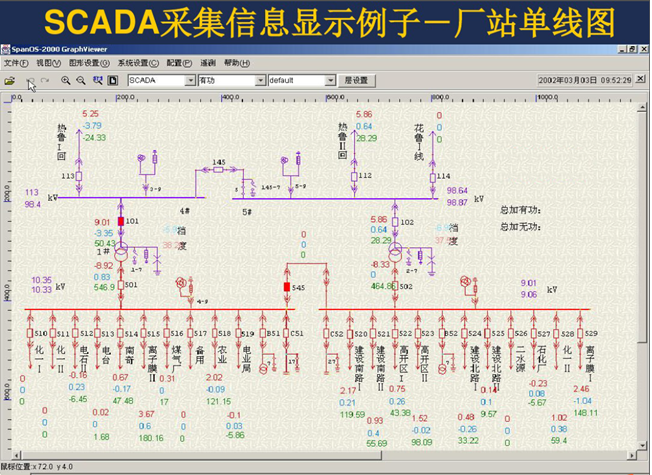Click the zoom in magnifier icon

(x=66, y=80)
